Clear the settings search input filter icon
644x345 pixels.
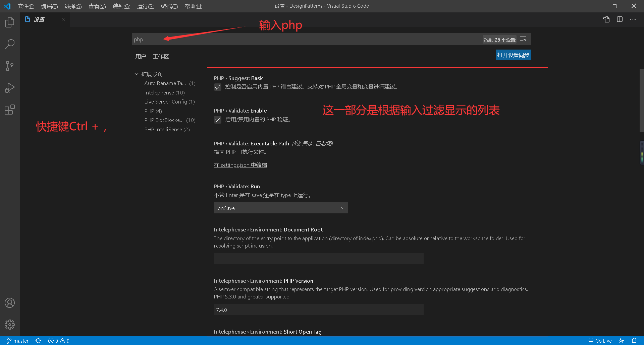[x=523, y=39]
